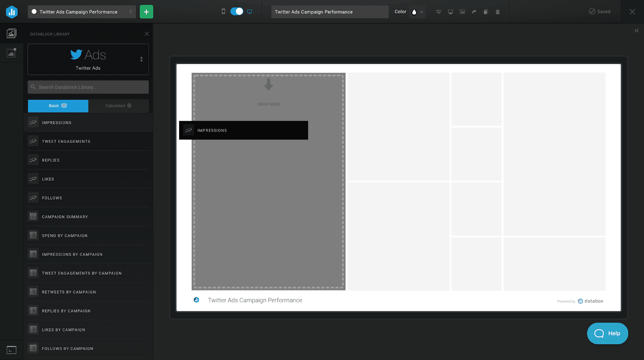Switch to the Calculated tab

[119, 106]
